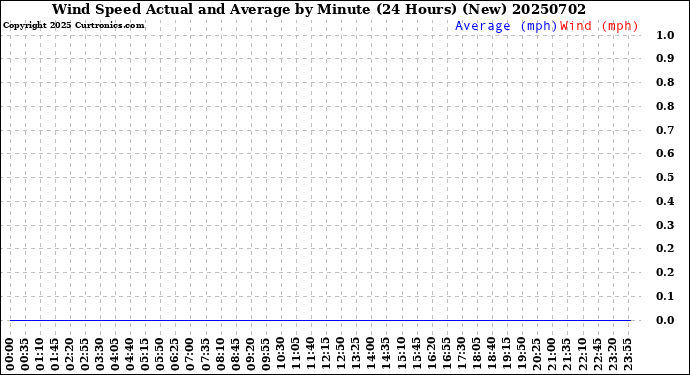Viewport: 690px width, 375px height.
Task: Click the y-axis value 0.3
Action: [665, 225]
